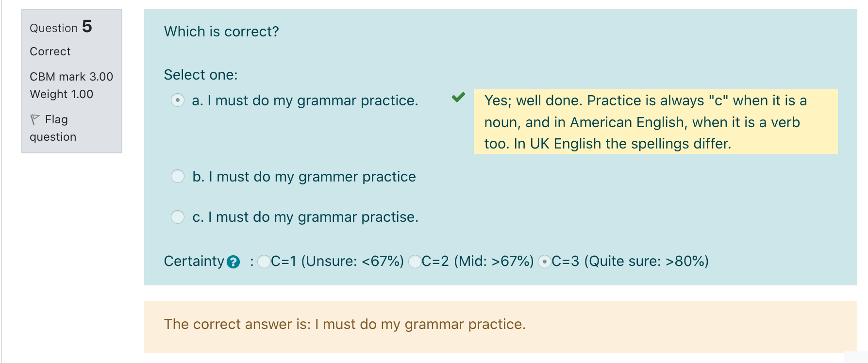Click the Question 5 heading
This screenshot has height=363, width=868.
(x=61, y=27)
